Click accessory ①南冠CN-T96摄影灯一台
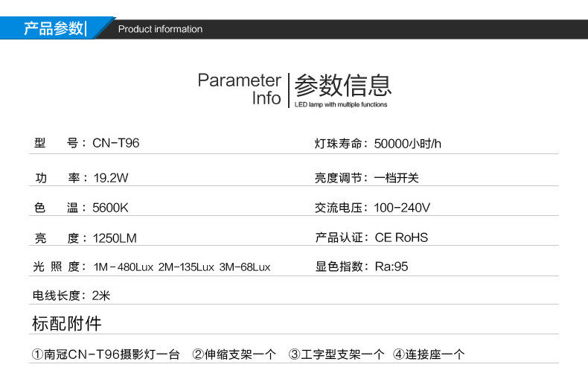This screenshot has height=379, width=588. 106,354
